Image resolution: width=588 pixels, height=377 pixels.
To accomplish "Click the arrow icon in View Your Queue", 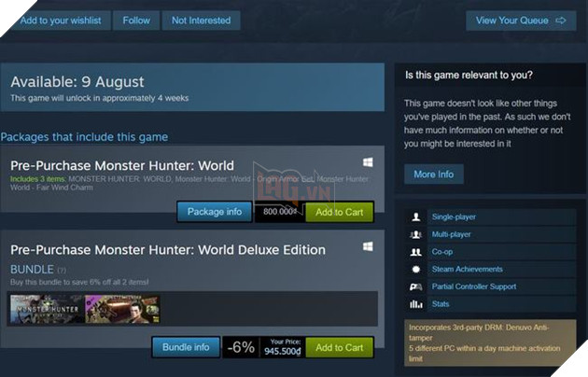I will coord(561,21).
